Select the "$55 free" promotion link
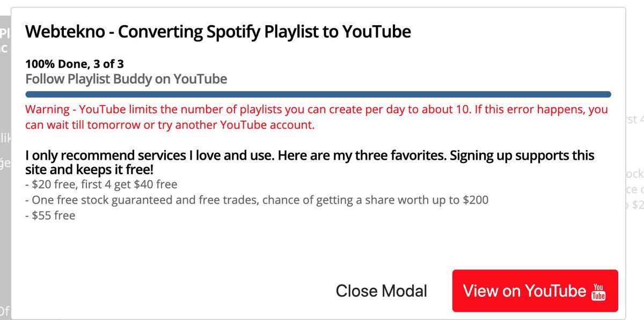The height and width of the screenshot is (320, 644). (x=52, y=215)
